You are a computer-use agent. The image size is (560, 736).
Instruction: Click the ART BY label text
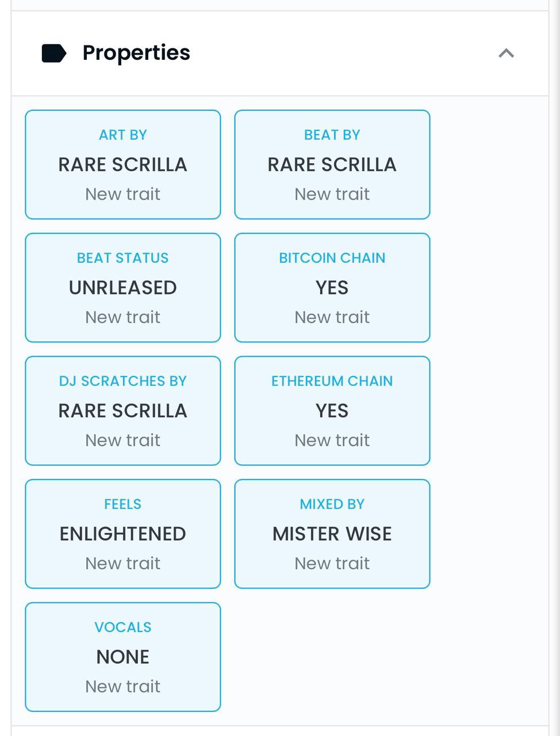[123, 135]
